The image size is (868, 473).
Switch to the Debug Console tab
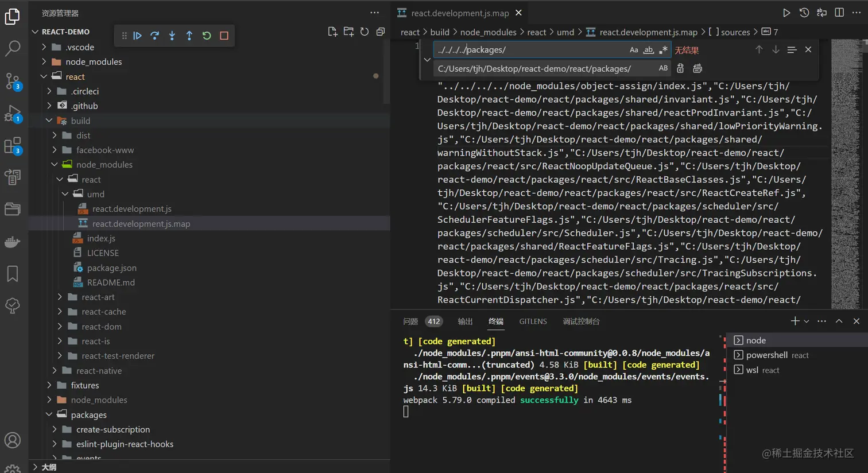coord(581,321)
